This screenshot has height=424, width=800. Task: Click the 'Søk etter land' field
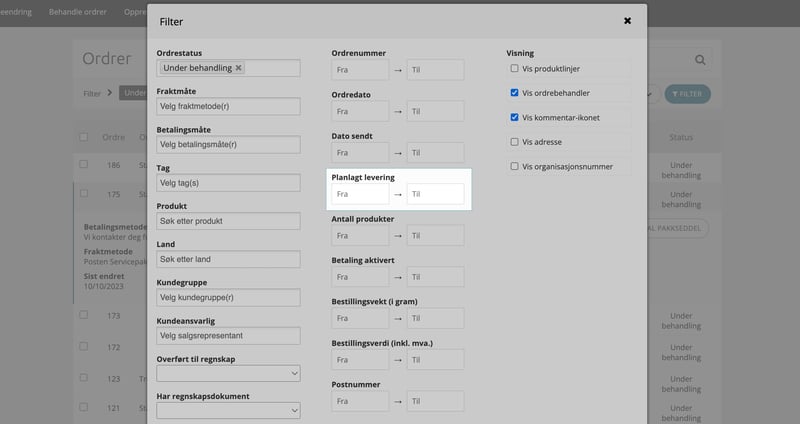(x=228, y=259)
